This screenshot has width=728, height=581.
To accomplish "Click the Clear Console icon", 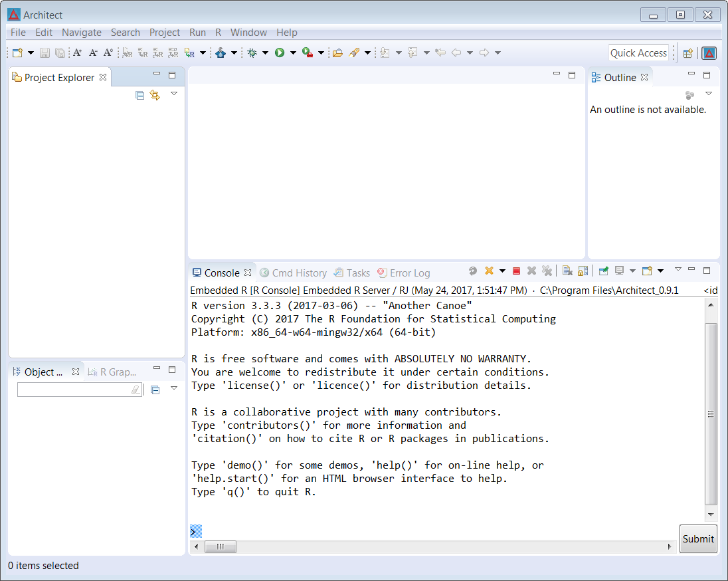I will pos(567,271).
